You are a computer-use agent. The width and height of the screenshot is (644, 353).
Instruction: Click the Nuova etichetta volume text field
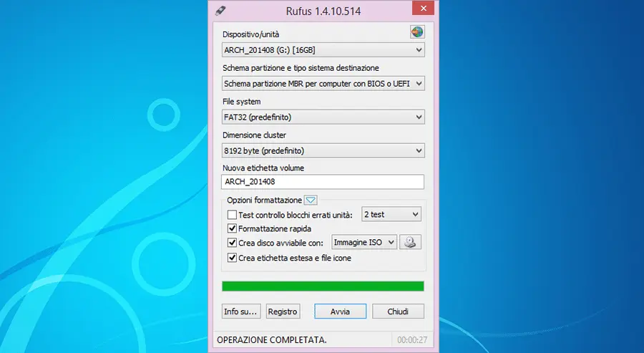(323, 182)
